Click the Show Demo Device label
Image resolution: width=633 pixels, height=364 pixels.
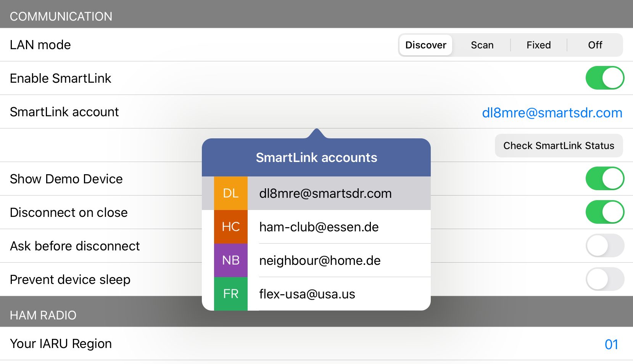[66, 179]
